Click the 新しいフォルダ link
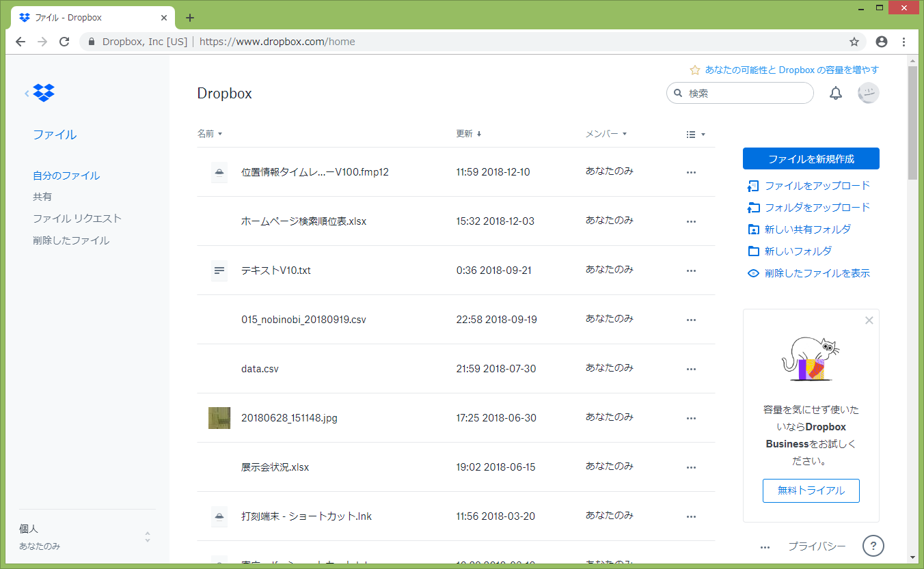Screen dimensions: 924x569 [798, 251]
